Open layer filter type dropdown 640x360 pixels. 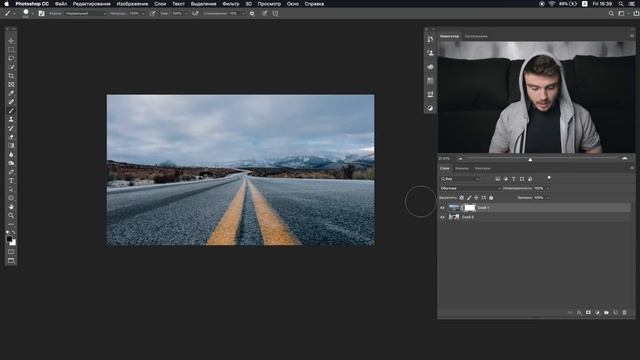tap(460, 179)
